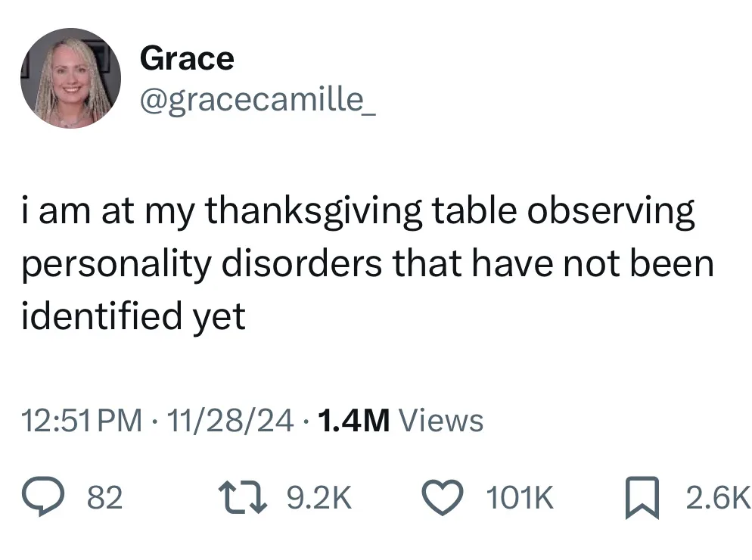The width and height of the screenshot is (752, 560).
Task: Click the 11/28/24 date
Action: click(x=230, y=420)
